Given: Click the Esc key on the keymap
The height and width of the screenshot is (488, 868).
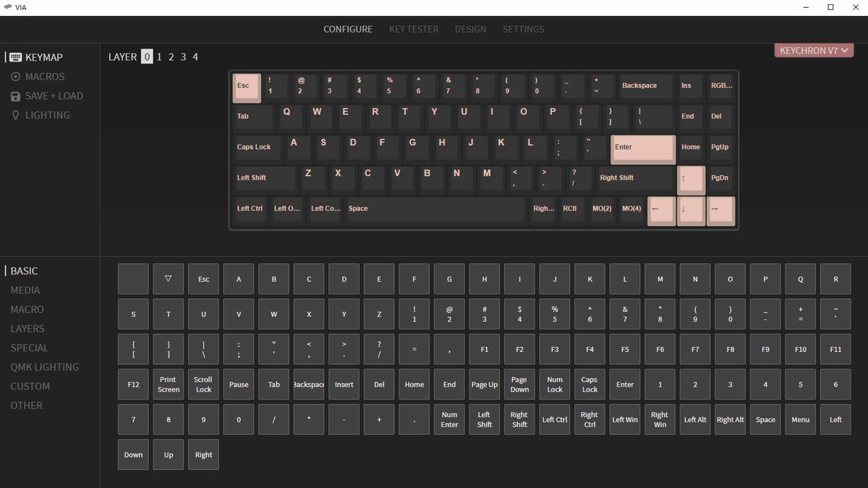Looking at the screenshot, I should click(x=246, y=87).
